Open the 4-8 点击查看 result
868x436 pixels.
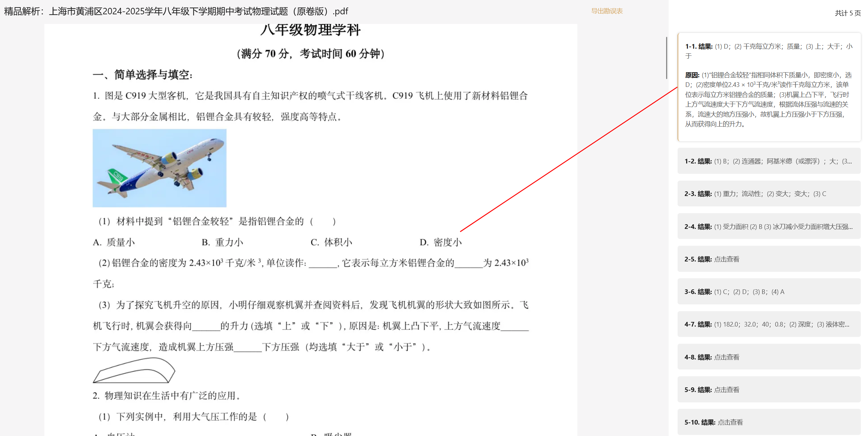(726, 357)
